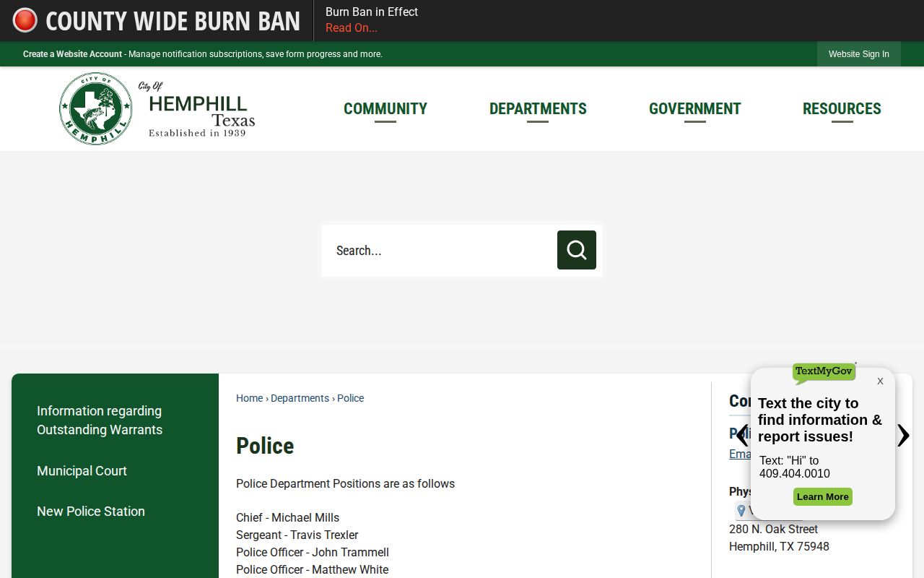Image resolution: width=924 pixels, height=578 pixels.
Task: Open the Government menu
Action: [x=695, y=108]
